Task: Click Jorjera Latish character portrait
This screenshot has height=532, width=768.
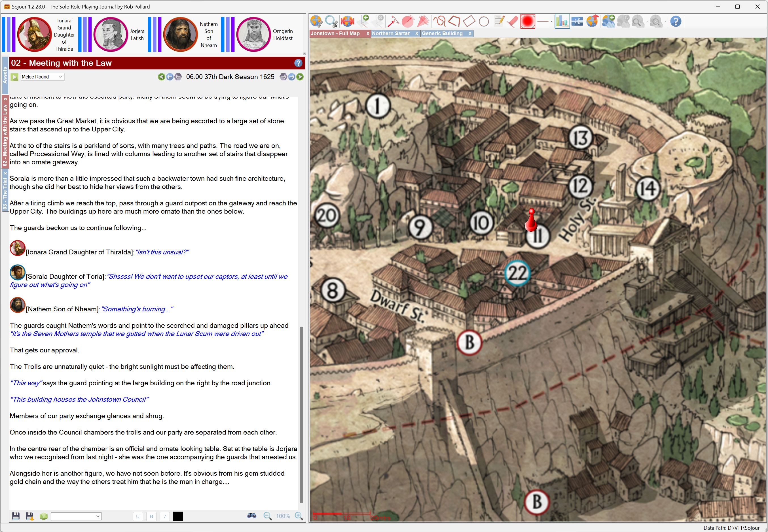Action: (111, 34)
